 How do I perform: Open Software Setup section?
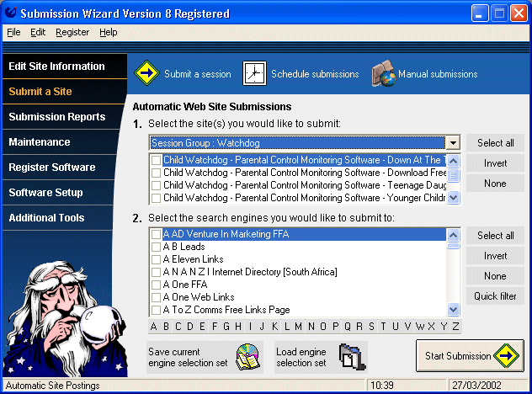[58, 193]
